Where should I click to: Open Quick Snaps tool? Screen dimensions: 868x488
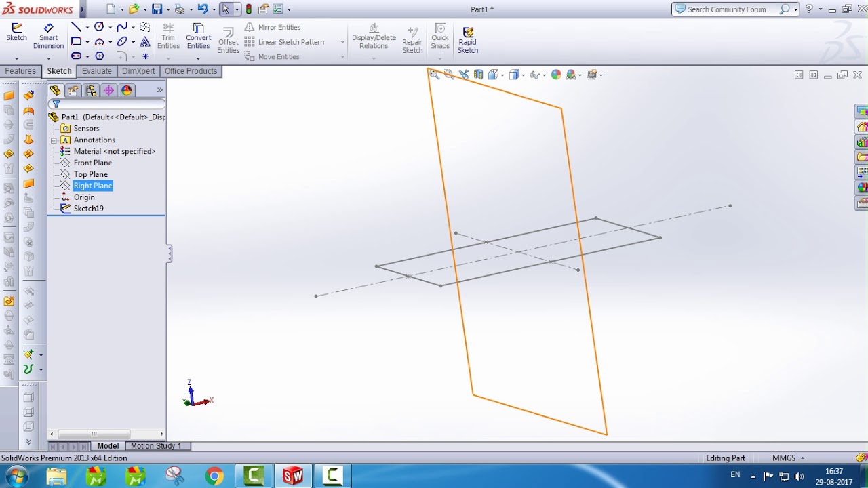pos(440,36)
